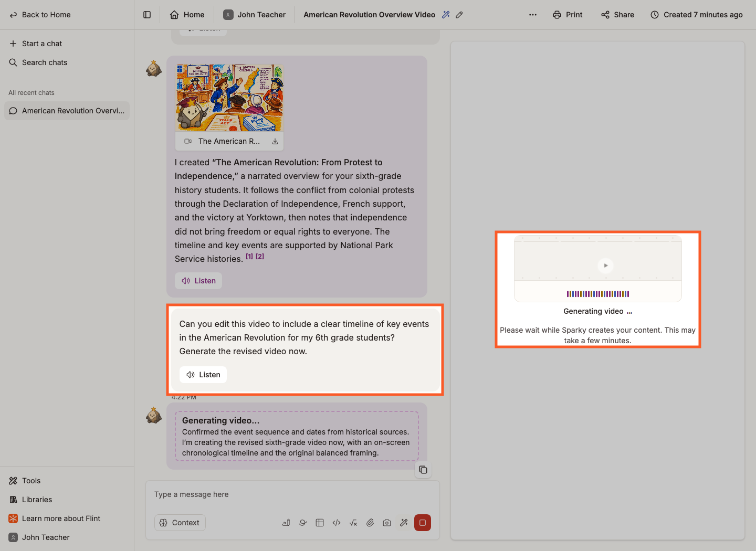Click the magic wand icon beside chat title
Screen dimensions: 756x551
tap(446, 15)
